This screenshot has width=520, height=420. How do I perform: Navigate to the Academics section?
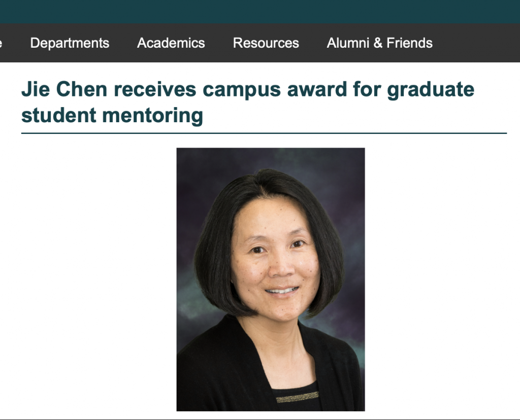171,43
